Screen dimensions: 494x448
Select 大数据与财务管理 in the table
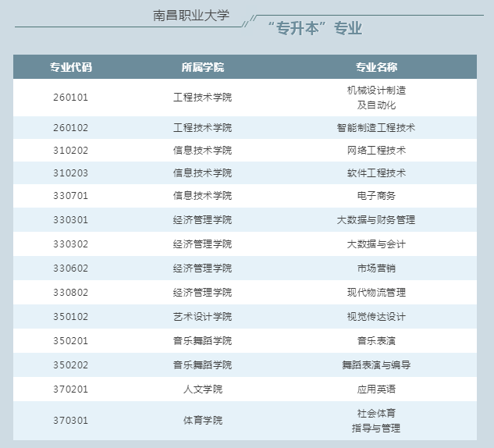(376, 219)
